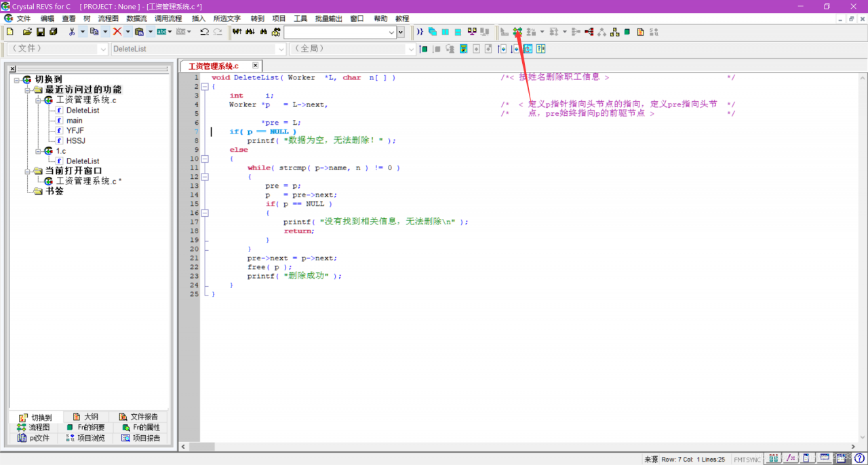
Task: Open the search text combo box dropdown
Action: click(x=391, y=32)
